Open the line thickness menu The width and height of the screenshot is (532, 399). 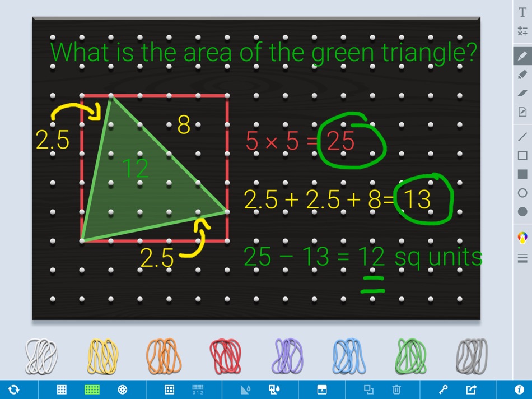522,258
